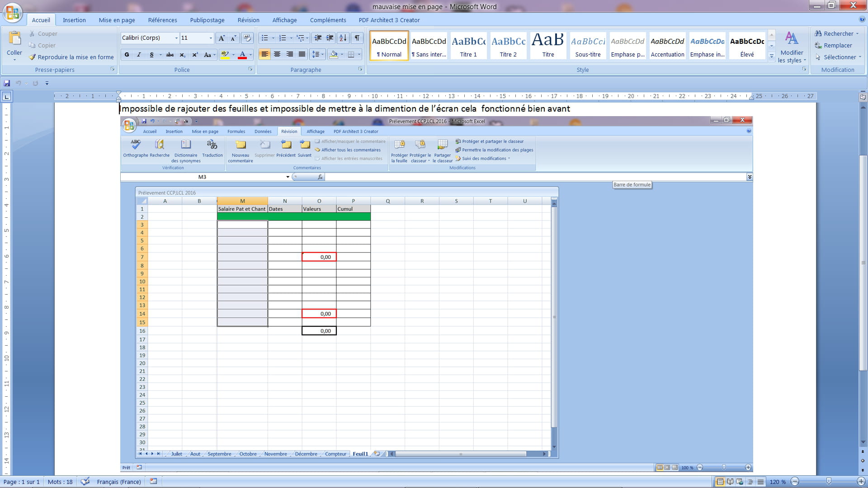Switch to full screen reading view
The width and height of the screenshot is (868, 488).
coord(730,482)
